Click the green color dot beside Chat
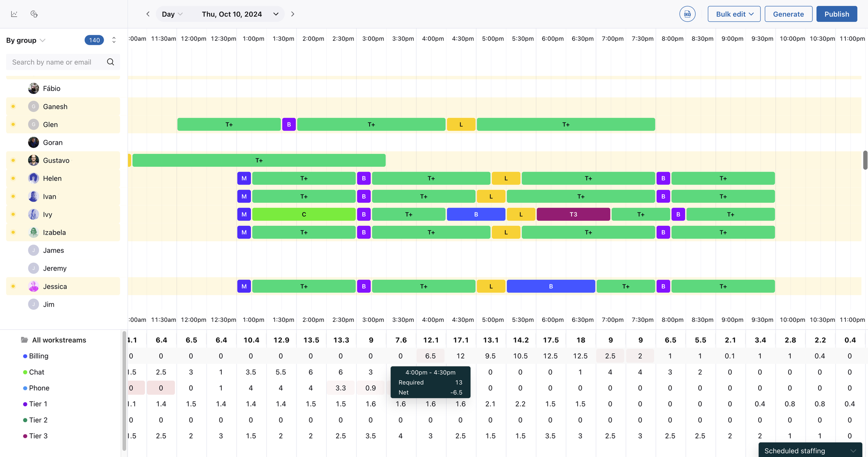868x457 pixels. 25,372
